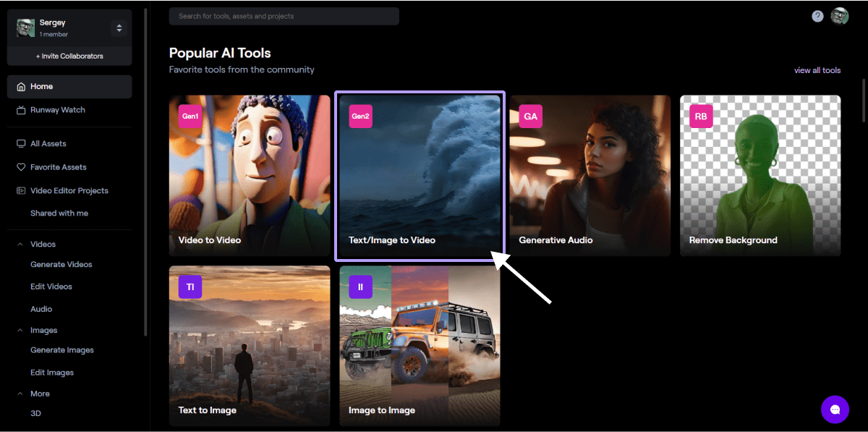
Task: Collapse the Videos section chevron
Action: pyautogui.click(x=20, y=245)
